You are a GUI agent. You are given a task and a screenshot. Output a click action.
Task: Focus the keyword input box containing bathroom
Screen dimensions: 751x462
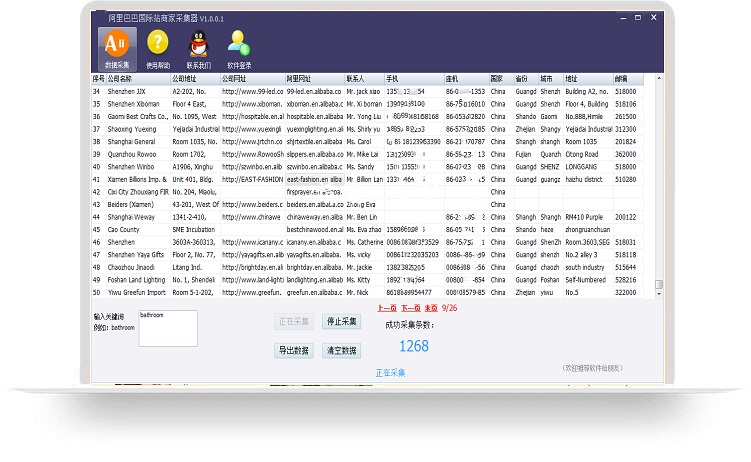coord(168,328)
